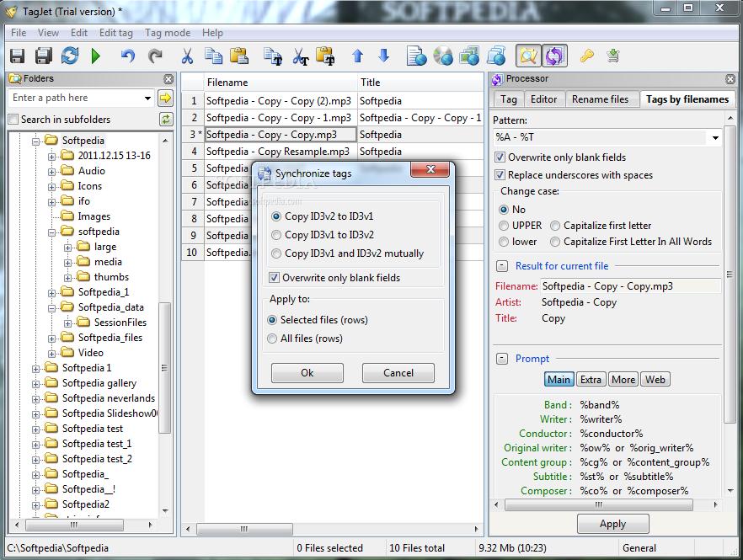
Task: Click the green play arrow icon
Action: pyautogui.click(x=96, y=56)
